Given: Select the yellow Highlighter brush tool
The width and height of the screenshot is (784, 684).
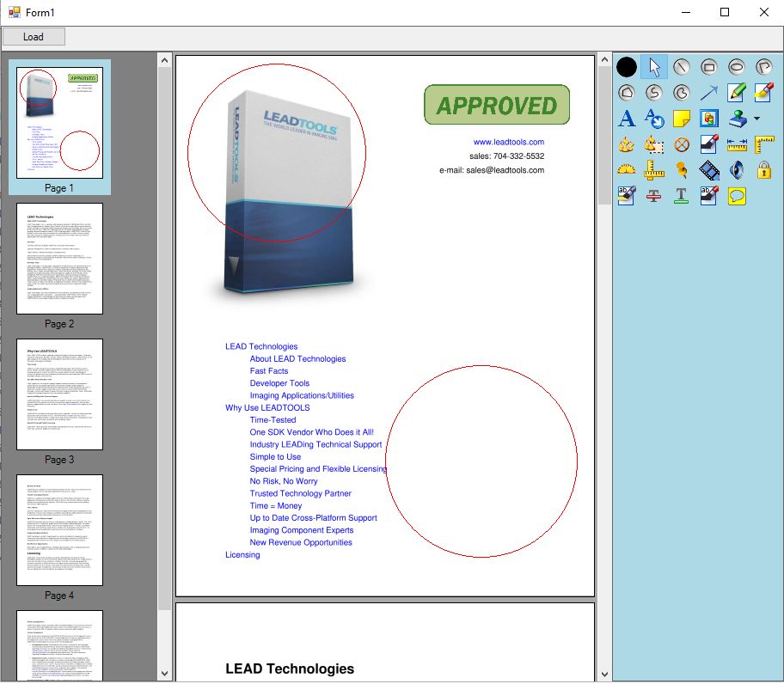Looking at the screenshot, I should click(x=764, y=93).
